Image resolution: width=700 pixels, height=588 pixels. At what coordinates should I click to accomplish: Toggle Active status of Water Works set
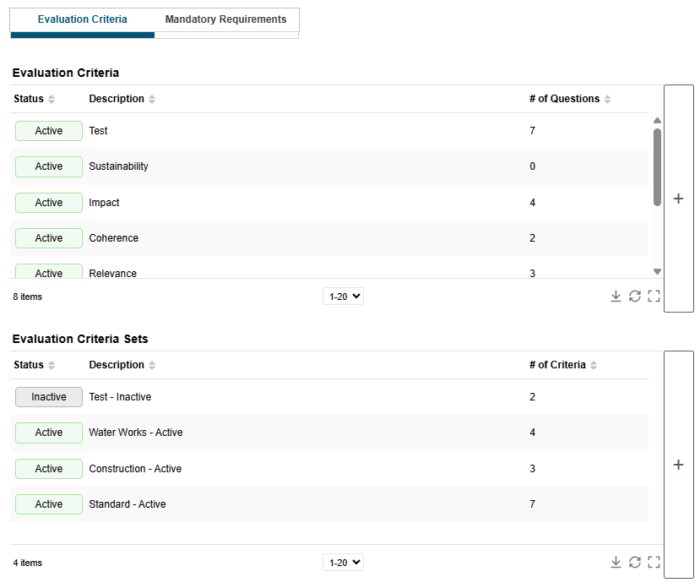click(49, 433)
